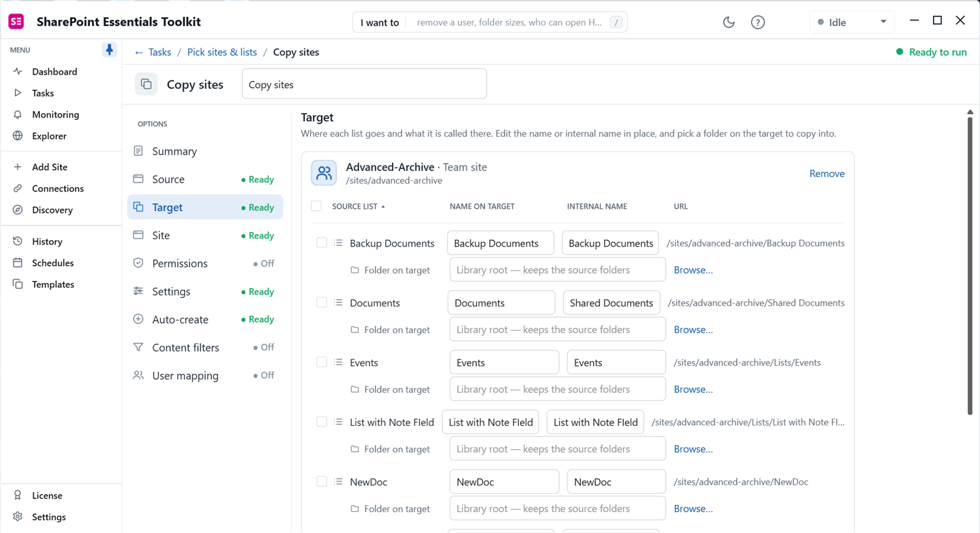Check the Backup Documents row checkbox
The image size is (980, 533).
tap(322, 243)
